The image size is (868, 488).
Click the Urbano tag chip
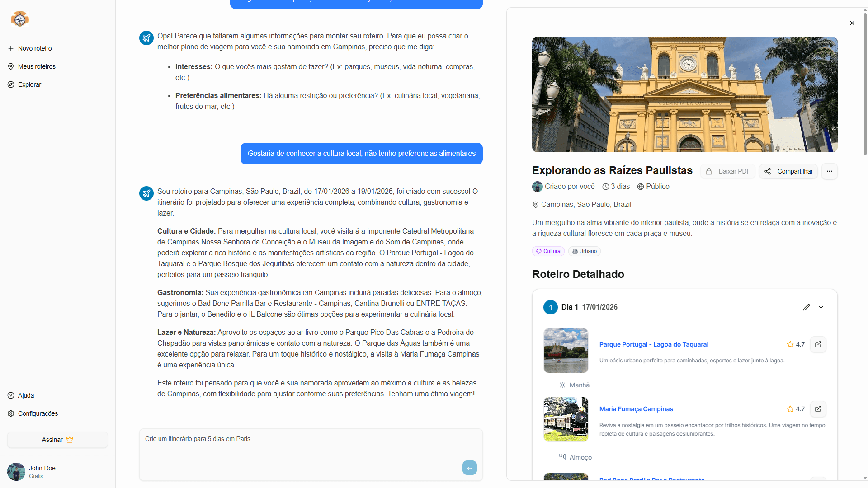[x=585, y=251]
